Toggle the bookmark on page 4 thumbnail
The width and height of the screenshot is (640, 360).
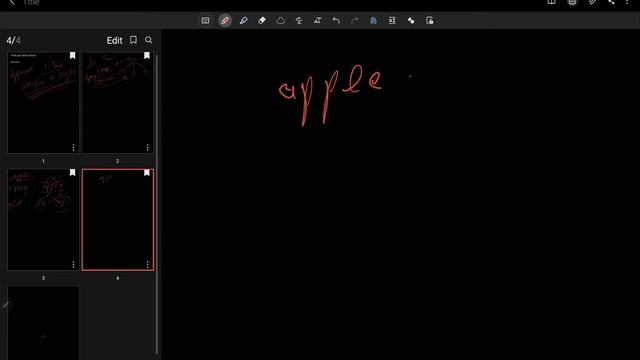tap(147, 173)
